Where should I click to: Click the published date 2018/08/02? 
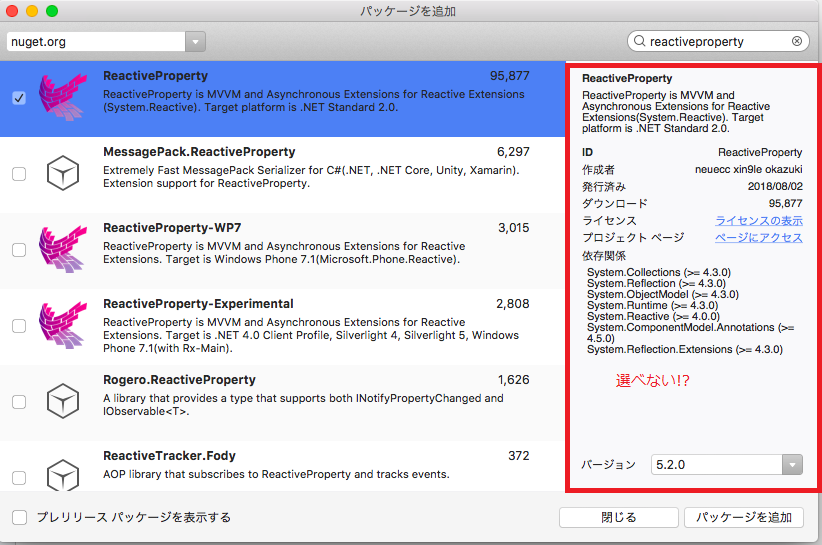(x=775, y=187)
